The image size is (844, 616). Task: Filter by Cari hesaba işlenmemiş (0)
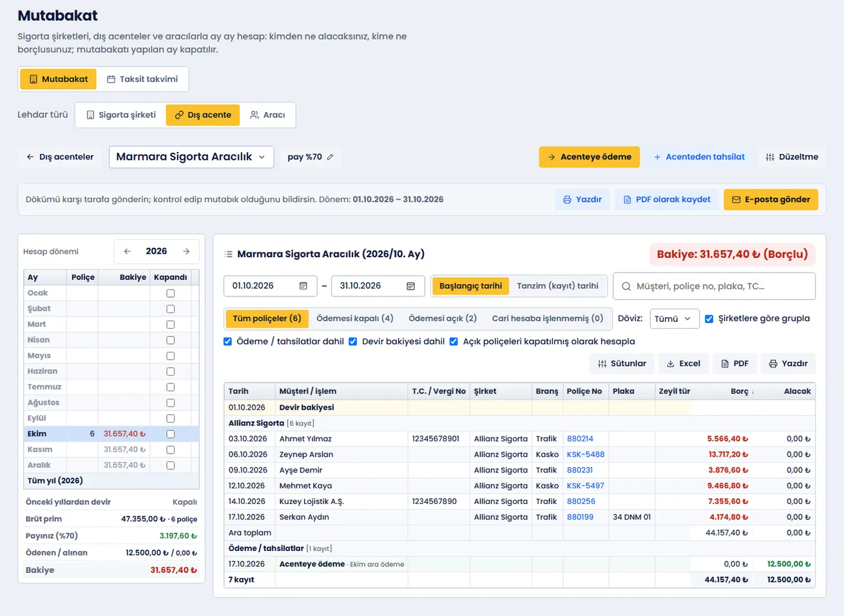coord(548,318)
